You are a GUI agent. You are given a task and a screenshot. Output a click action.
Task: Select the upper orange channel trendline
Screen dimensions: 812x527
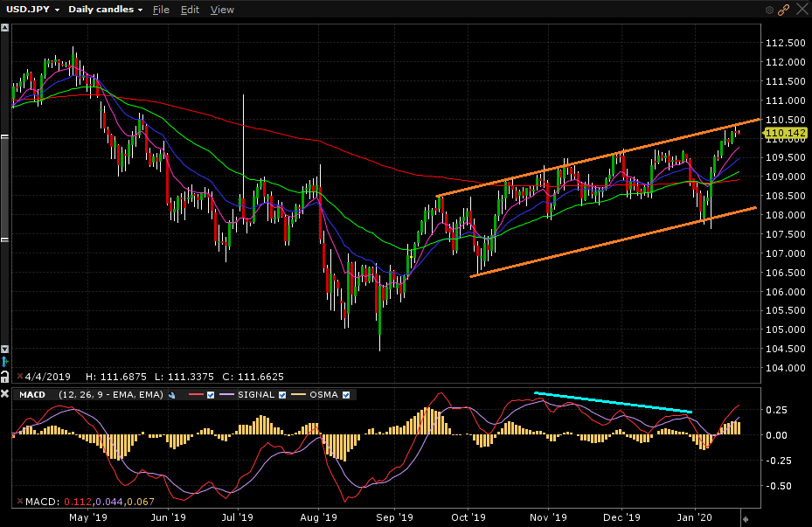pos(599,158)
